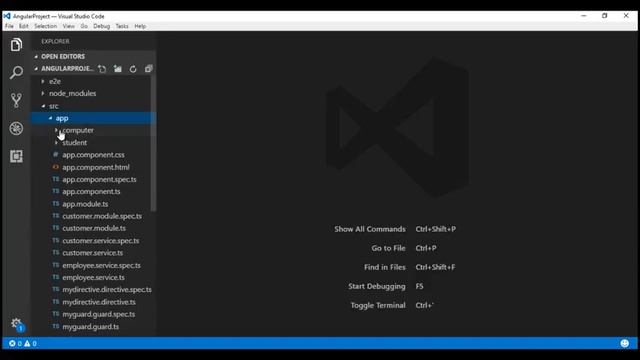This screenshot has height=360, width=640.
Task: Collapse the src folder
Action: click(43, 106)
